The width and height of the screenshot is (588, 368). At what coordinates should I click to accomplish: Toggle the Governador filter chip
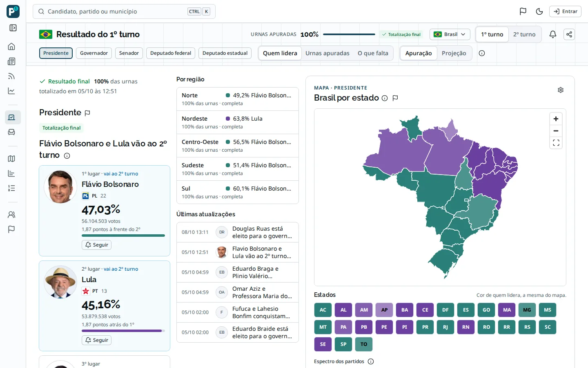(94, 53)
